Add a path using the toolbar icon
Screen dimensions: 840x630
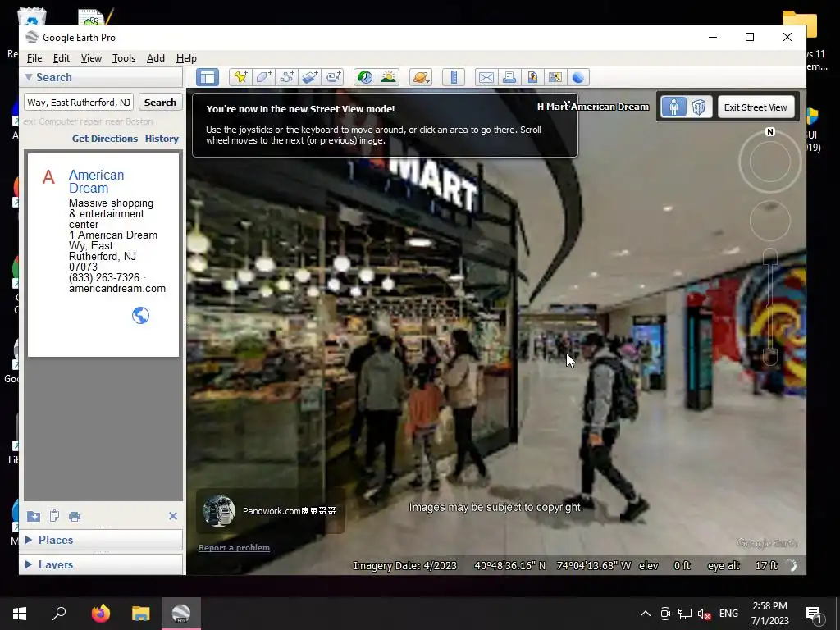pos(286,77)
